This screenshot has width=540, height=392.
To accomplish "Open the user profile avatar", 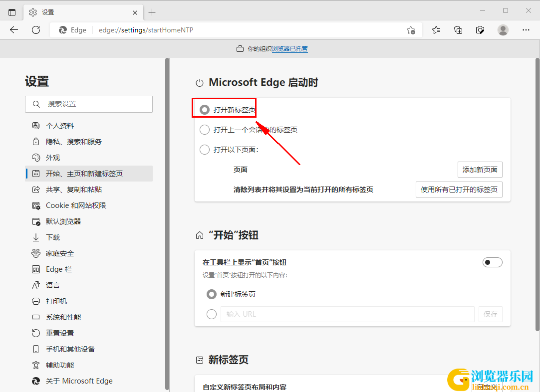I will point(503,30).
